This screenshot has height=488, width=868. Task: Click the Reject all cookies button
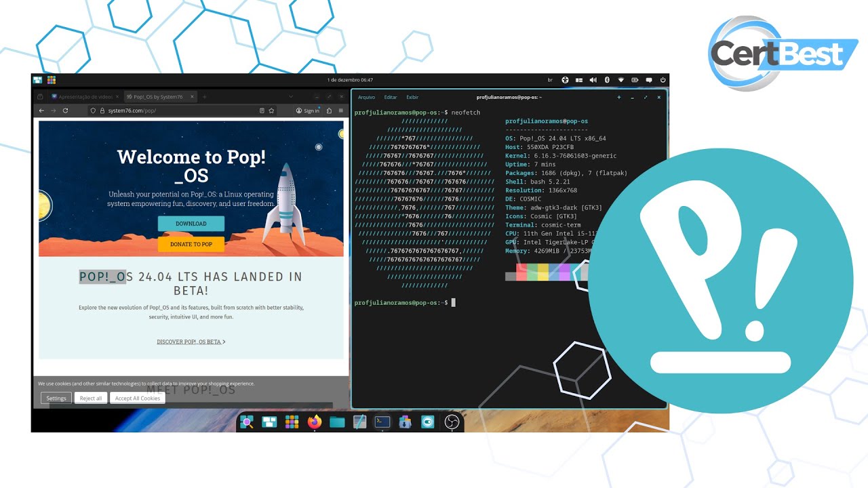click(x=91, y=398)
